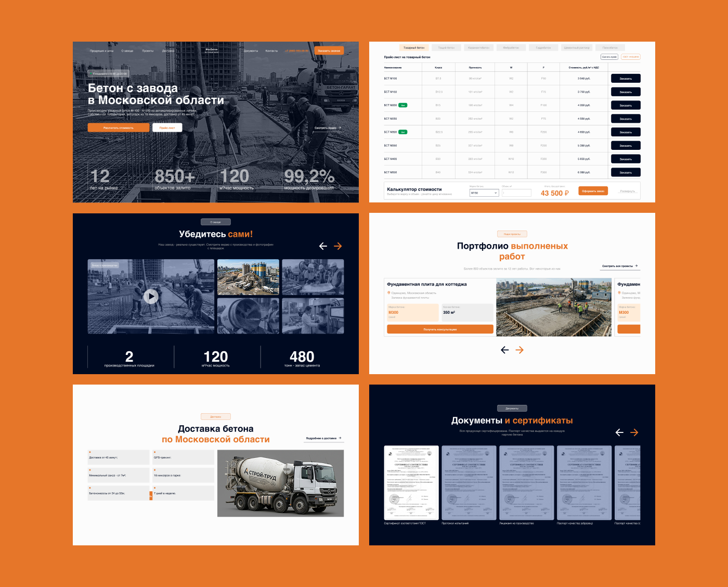Select the Товарный бетон tab
This screenshot has height=587, width=728.
tap(414, 47)
